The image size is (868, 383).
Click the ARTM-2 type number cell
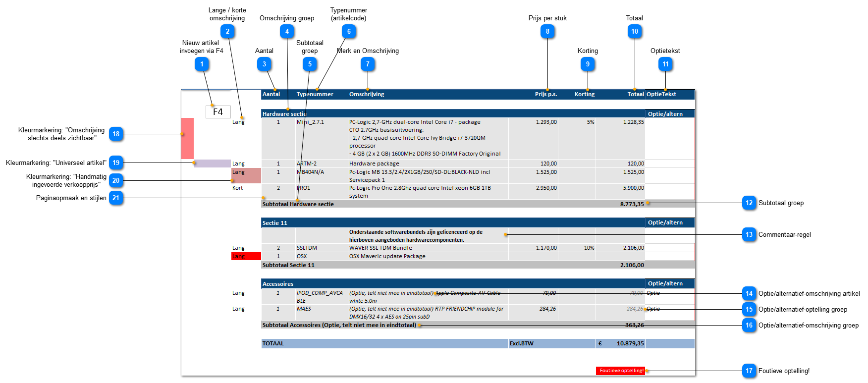point(307,164)
